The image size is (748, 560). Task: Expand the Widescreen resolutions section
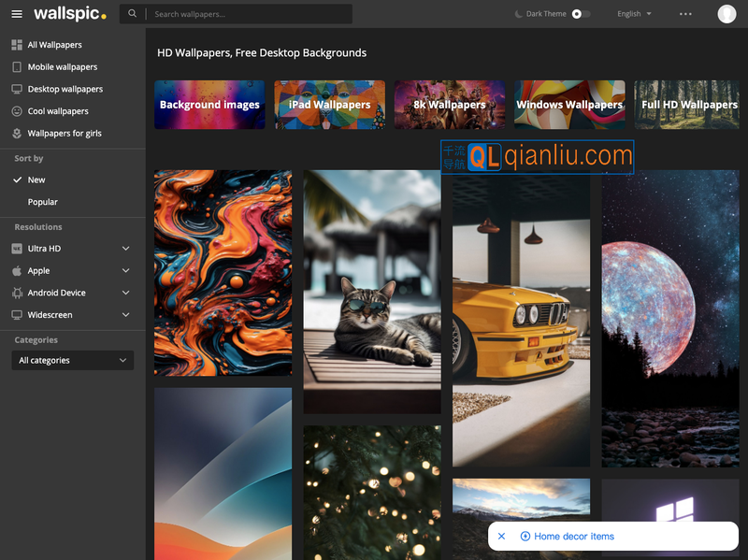pos(125,315)
